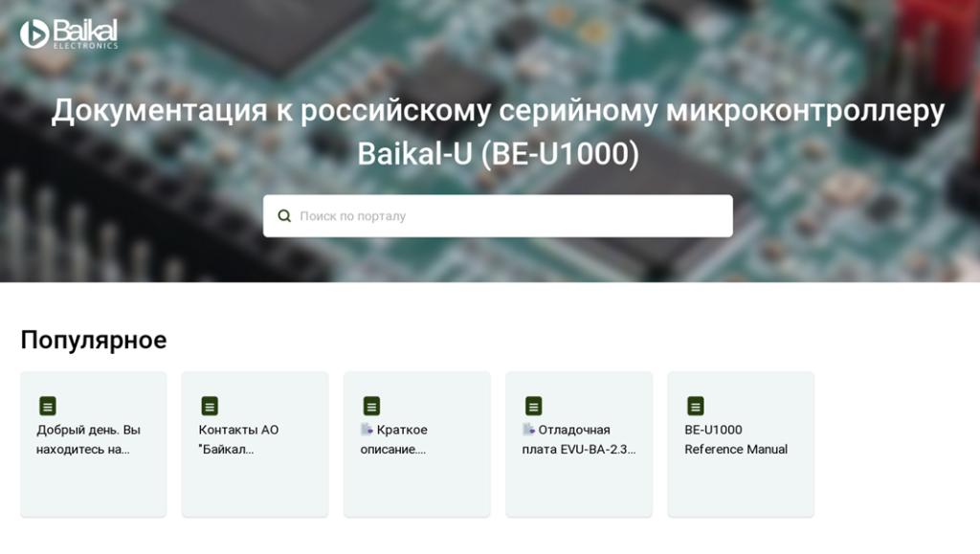This screenshot has width=980, height=554.
Task: Click empty area of 'Контакты АО' card
Action: coord(255,486)
